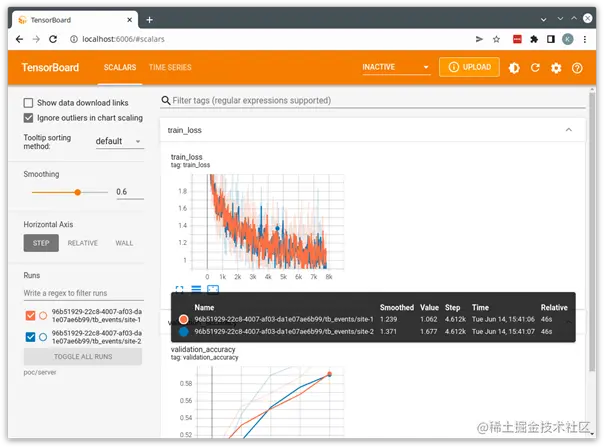Uncheck the site-2 run checkbox
This screenshot has width=604, height=448.
tap(30, 337)
